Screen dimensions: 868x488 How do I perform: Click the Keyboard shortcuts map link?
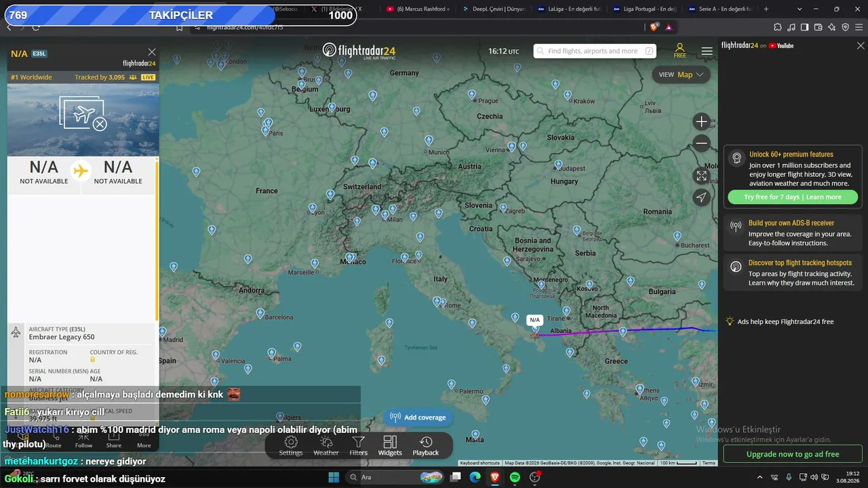point(480,463)
